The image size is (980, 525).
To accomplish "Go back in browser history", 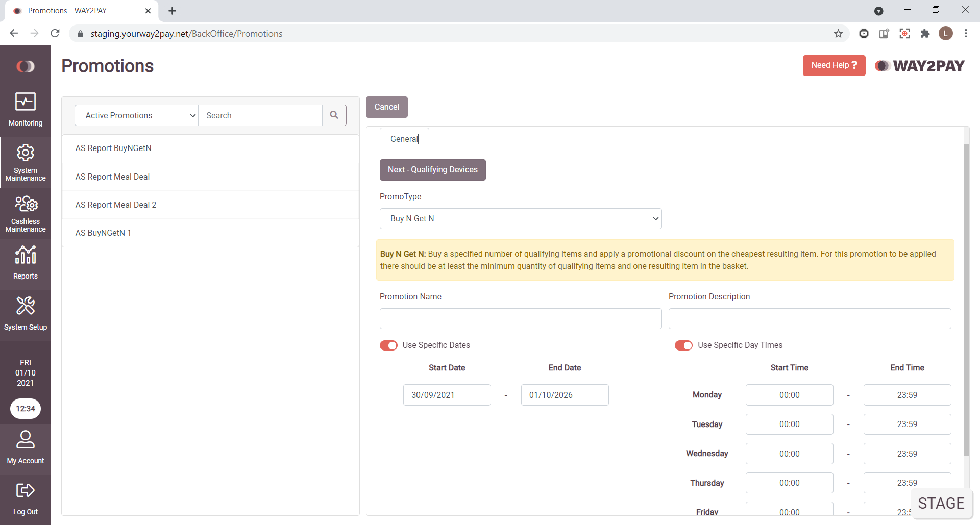I will [14, 34].
